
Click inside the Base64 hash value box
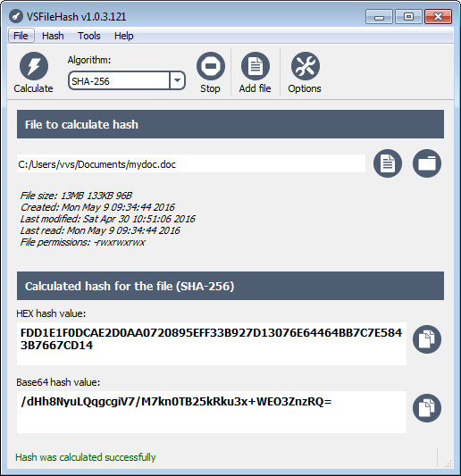coord(212,413)
